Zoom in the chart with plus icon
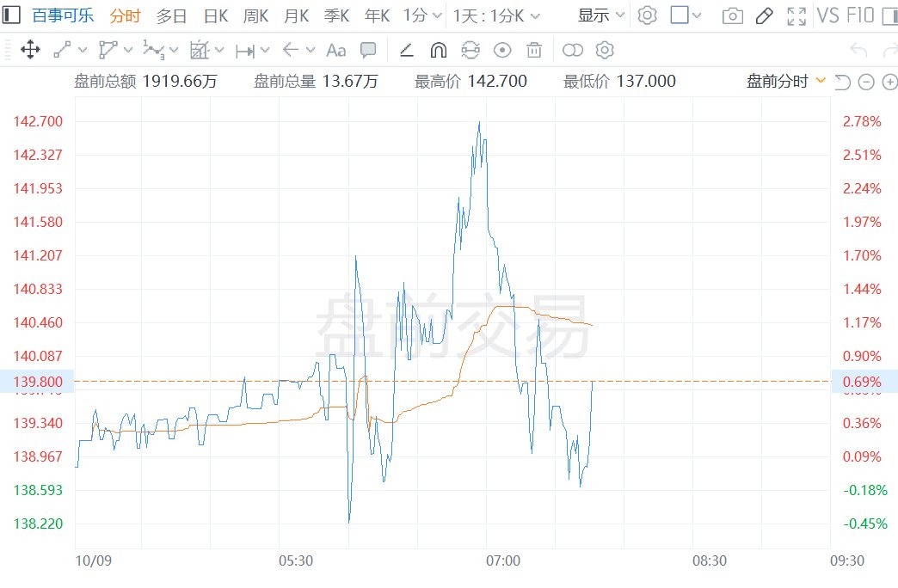The width and height of the screenshot is (898, 588). click(889, 82)
